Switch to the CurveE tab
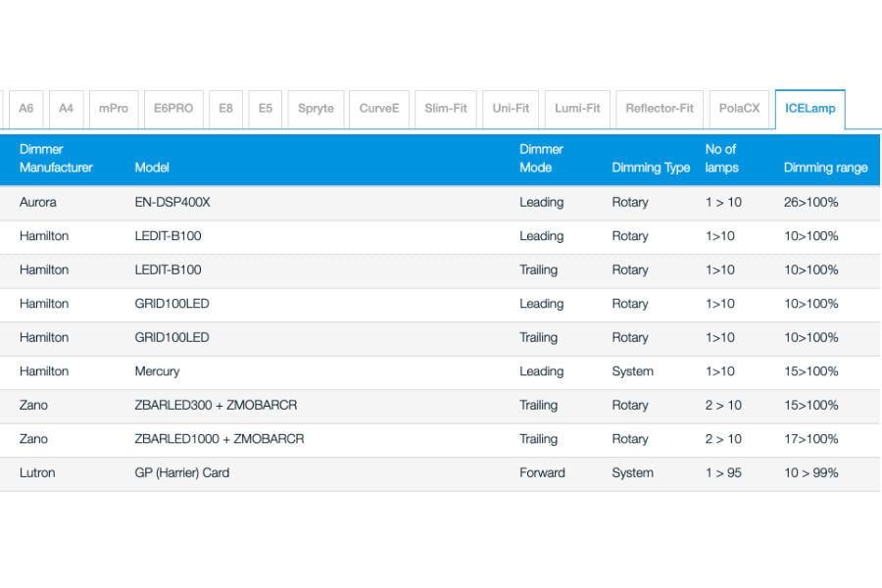Viewport: 882px width, 588px height. [379, 109]
